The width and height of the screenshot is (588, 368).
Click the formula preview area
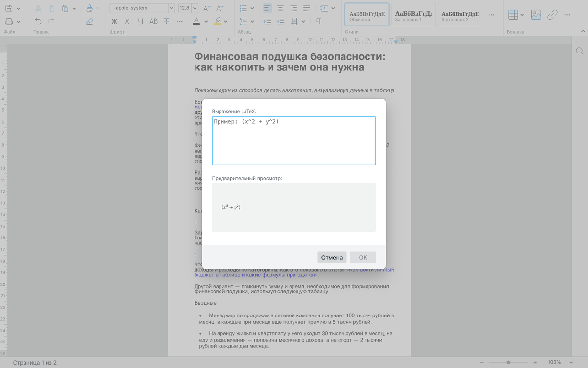pyautogui.click(x=294, y=207)
